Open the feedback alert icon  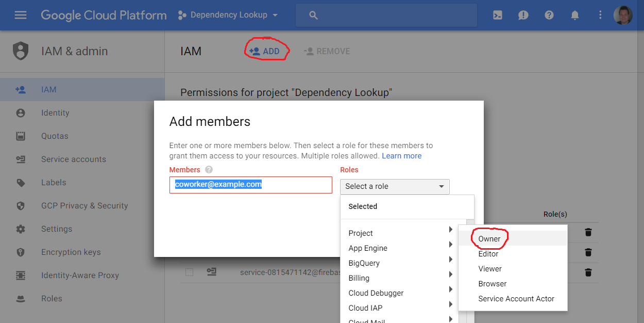point(523,15)
